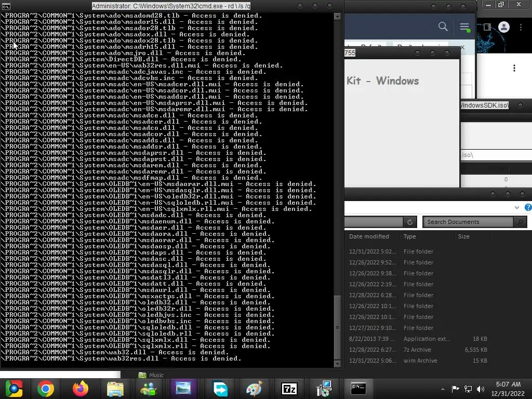Open the Action Center flag icon

[455, 389]
